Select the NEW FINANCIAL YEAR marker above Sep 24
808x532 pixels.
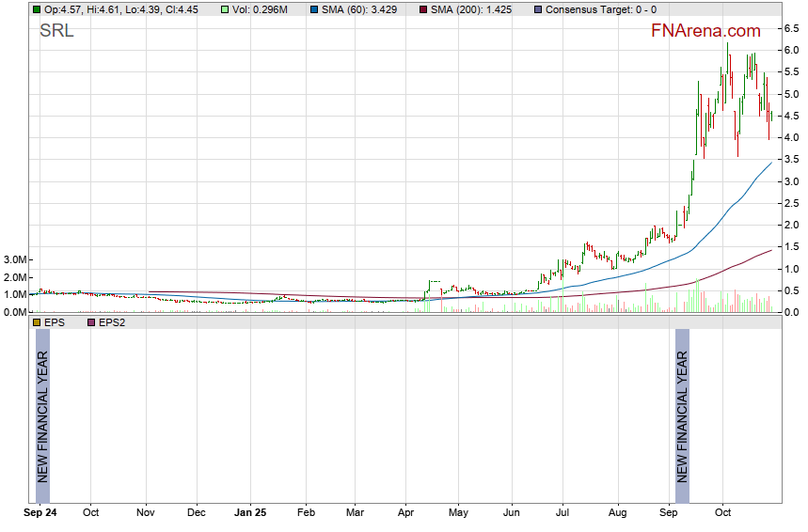point(42,416)
